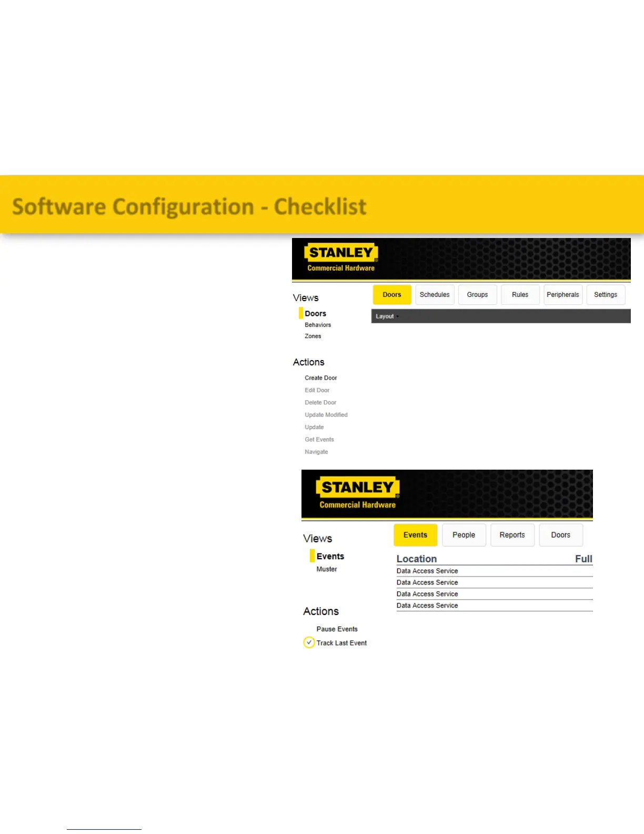Expand the Layout dropdown
The width and height of the screenshot is (644, 834).
coord(387,316)
